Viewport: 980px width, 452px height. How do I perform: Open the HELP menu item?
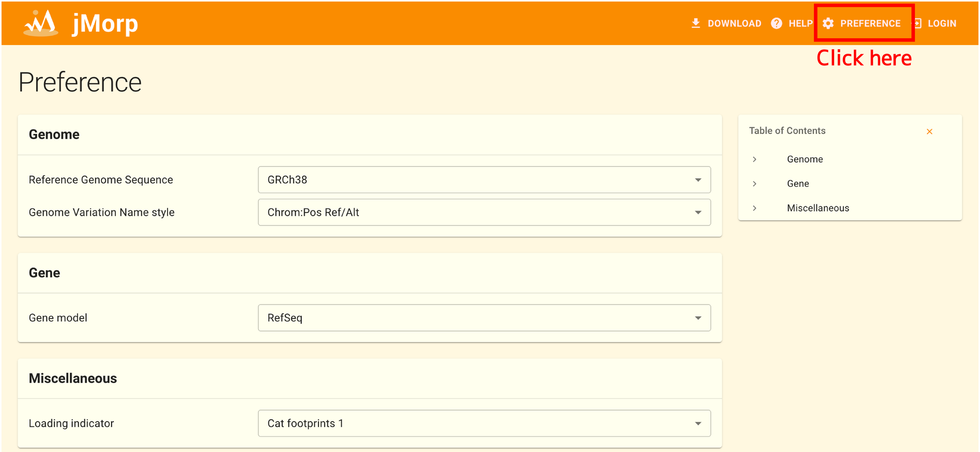[x=800, y=23]
